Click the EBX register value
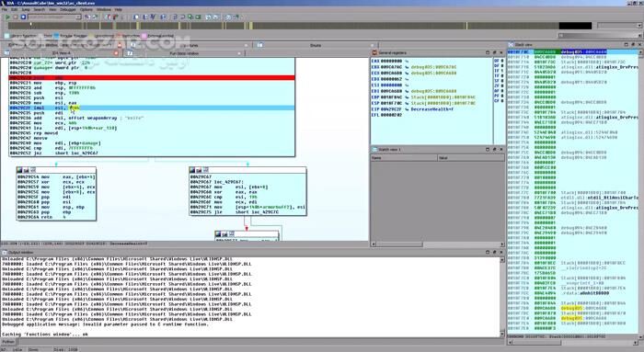Screen dimensions: 644x352 tap(391, 67)
